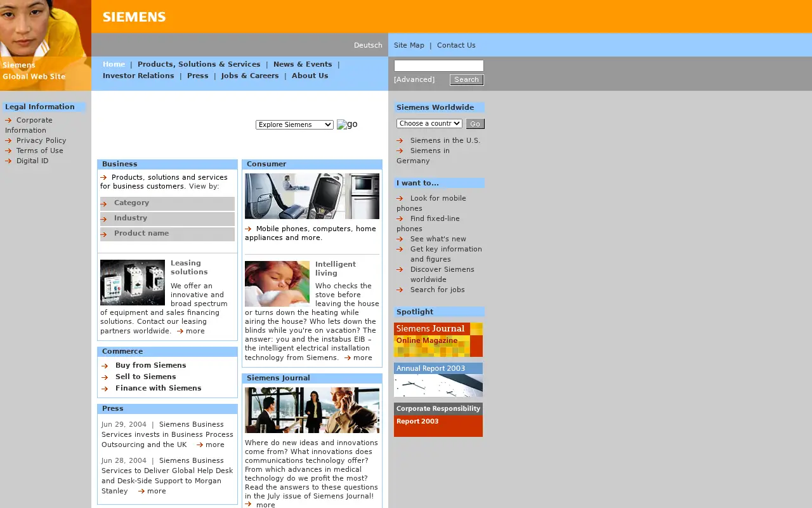Click the Leasing solutions equipment thumbnail

(x=133, y=283)
